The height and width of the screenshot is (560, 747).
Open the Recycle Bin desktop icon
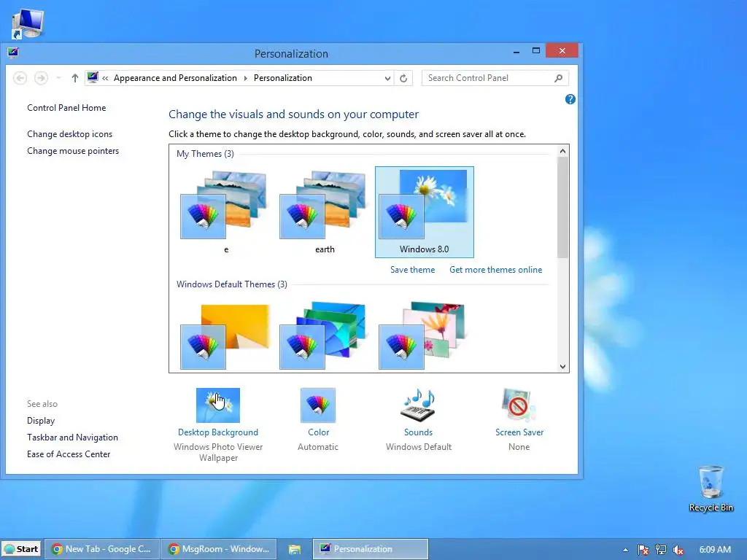click(711, 489)
